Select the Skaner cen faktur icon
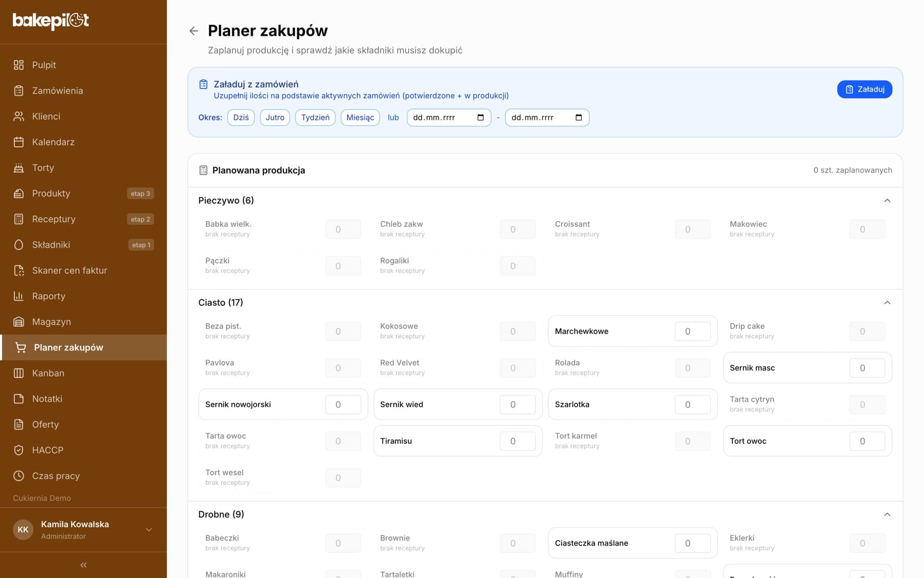This screenshot has height=578, width=924. pyautogui.click(x=19, y=270)
